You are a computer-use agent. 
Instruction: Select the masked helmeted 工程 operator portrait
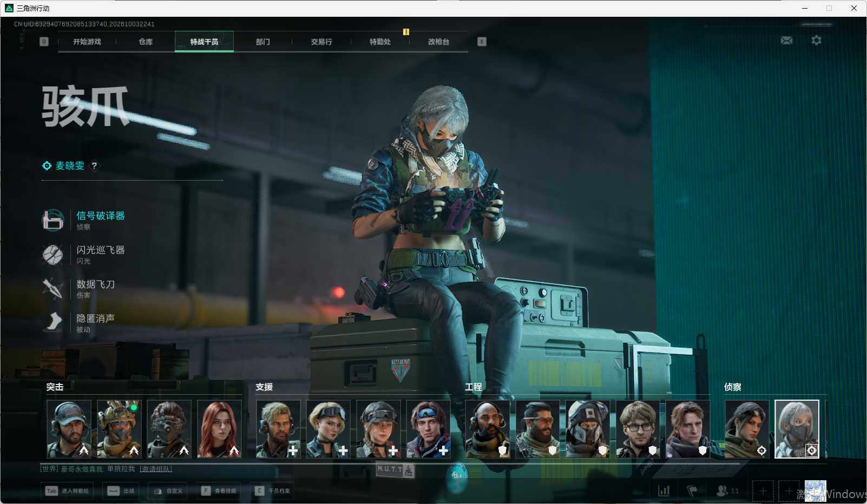point(588,429)
